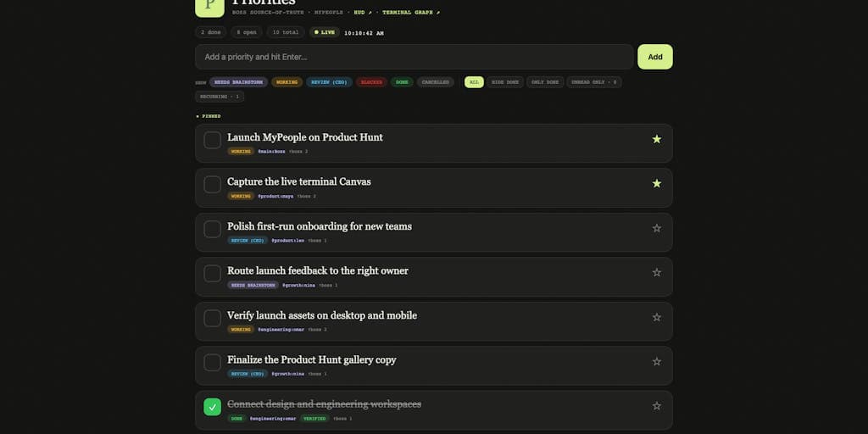Focus the Add a priority input field

click(x=414, y=57)
